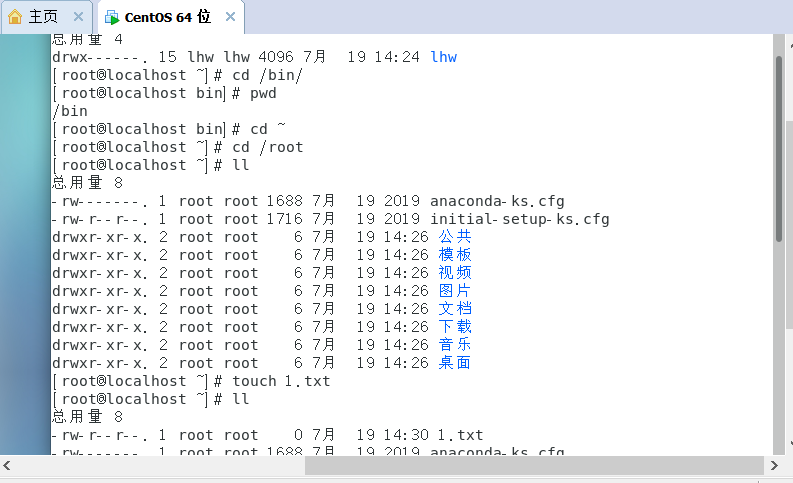This screenshot has height=483, width=793.
Task: Click the horizontal scrollbar left arrow
Action: (7, 465)
